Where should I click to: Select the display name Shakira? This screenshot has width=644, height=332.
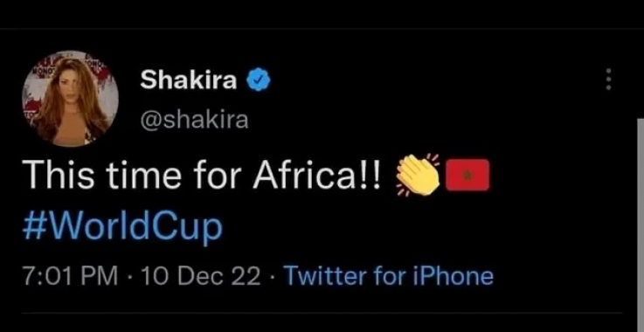[189, 80]
